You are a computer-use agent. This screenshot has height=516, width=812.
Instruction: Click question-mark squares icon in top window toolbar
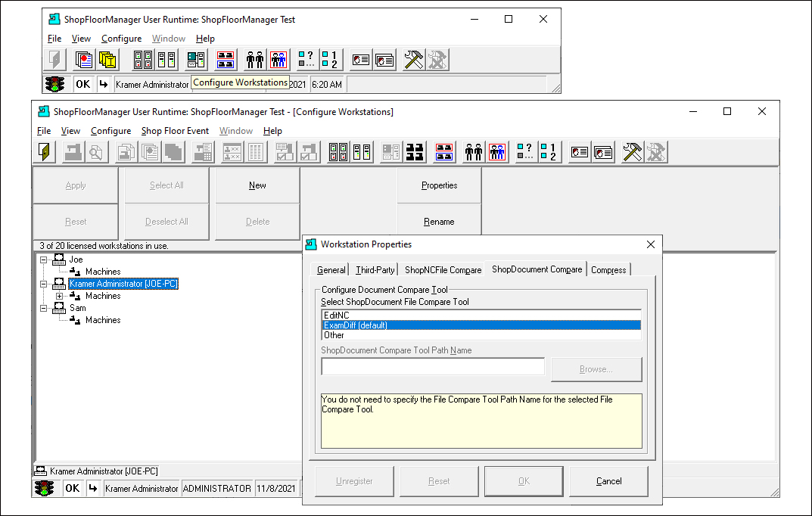coord(307,60)
